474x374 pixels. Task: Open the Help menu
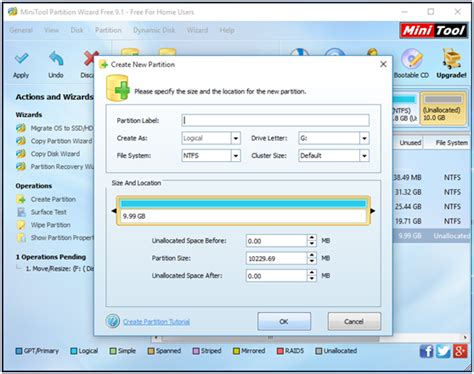coord(227,30)
